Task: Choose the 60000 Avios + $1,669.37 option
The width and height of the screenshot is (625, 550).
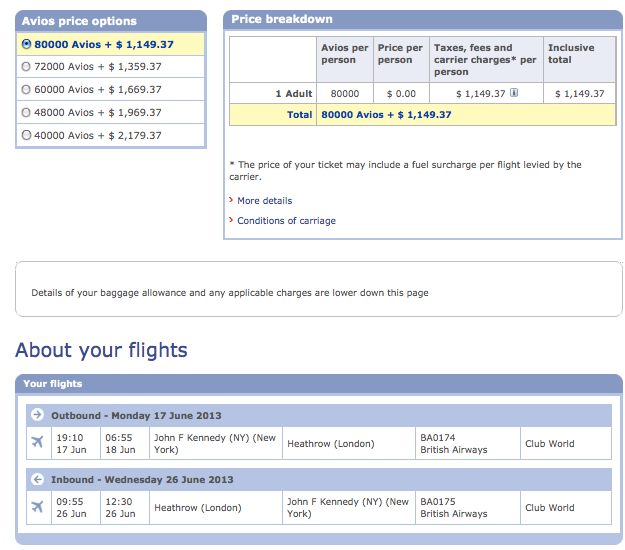Action: click(x=26, y=90)
